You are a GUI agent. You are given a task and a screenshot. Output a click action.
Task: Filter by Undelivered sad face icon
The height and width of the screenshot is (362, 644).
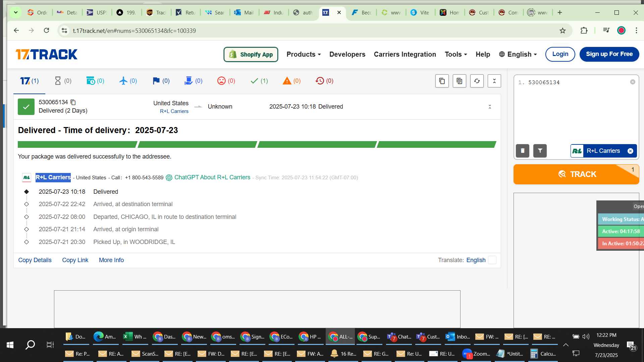pyautogui.click(x=226, y=81)
